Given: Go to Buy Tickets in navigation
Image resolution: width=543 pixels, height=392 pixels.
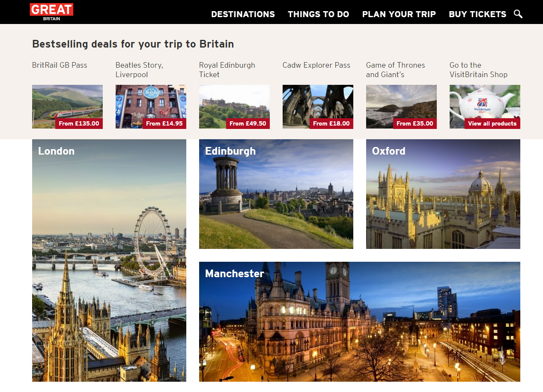Looking at the screenshot, I should 477,14.
